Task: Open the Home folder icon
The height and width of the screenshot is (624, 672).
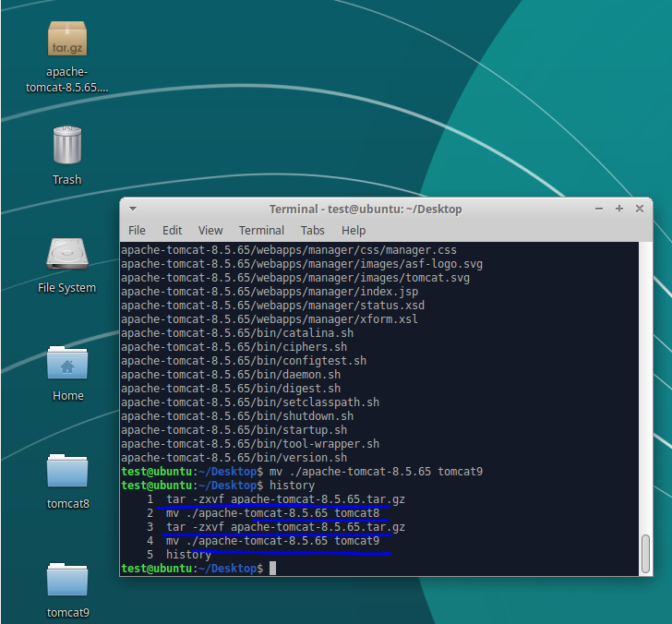Action: point(67,363)
